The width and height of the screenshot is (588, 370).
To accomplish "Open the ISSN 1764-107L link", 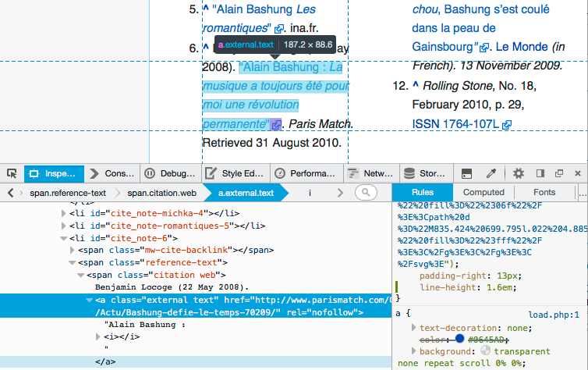I will click(456, 124).
